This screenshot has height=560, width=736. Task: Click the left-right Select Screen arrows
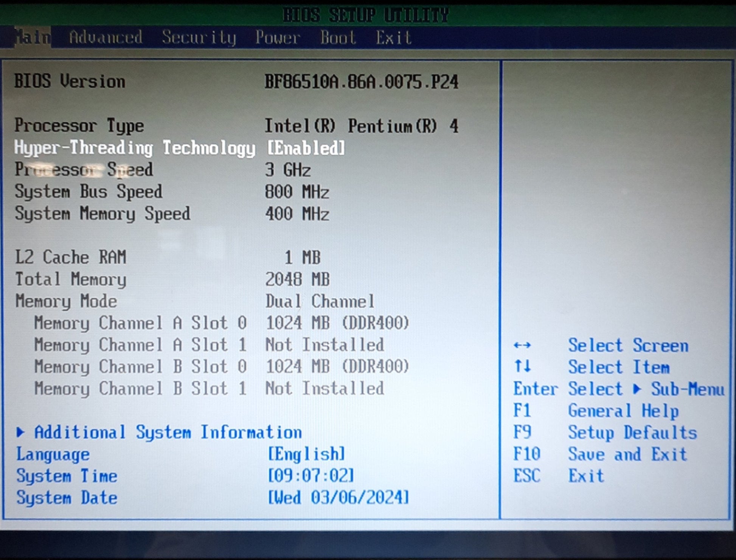point(522,345)
